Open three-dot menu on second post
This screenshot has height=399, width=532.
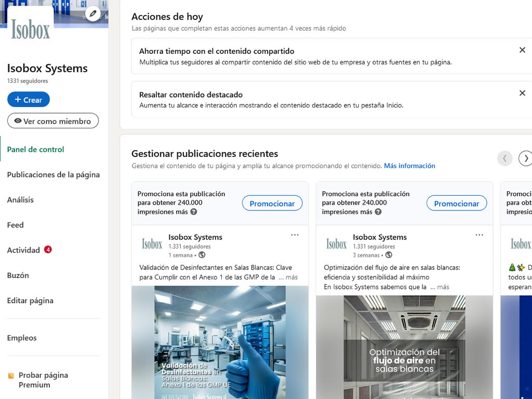pos(479,235)
